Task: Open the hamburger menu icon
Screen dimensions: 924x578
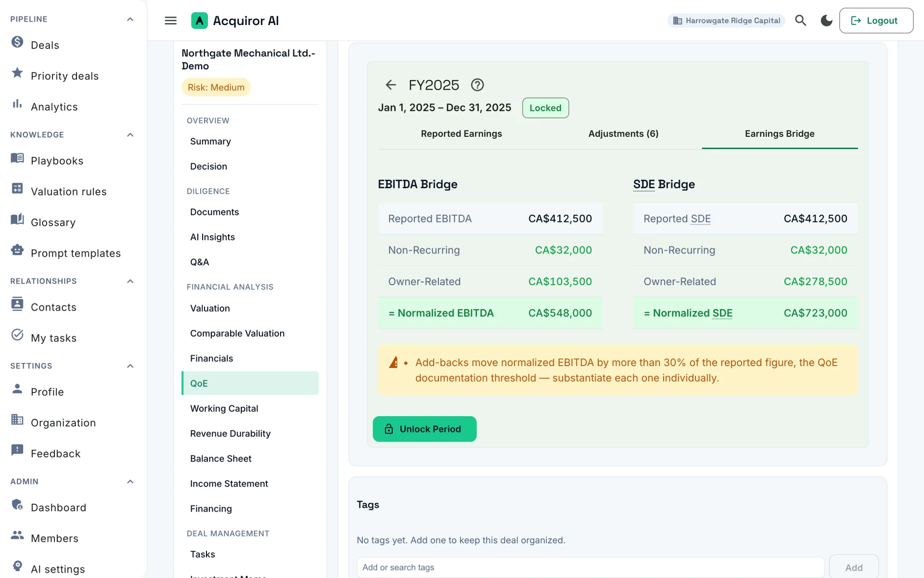Action: click(170, 21)
